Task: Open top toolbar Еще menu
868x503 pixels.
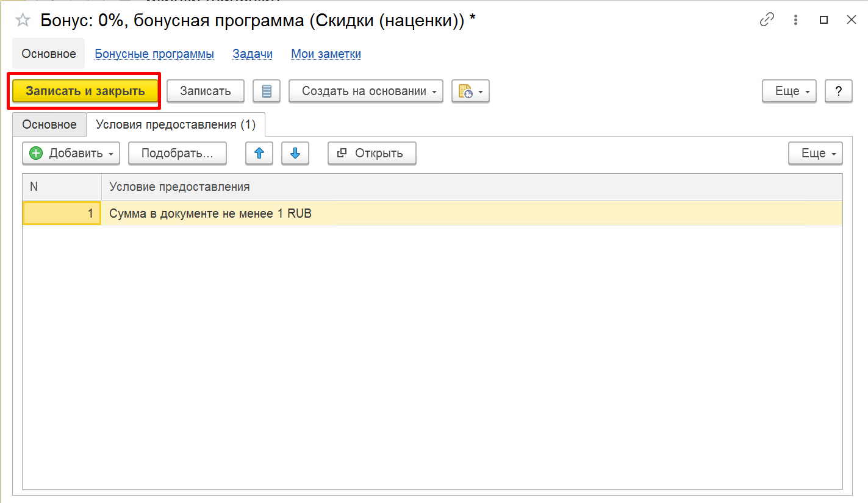Action: pyautogui.click(x=789, y=91)
